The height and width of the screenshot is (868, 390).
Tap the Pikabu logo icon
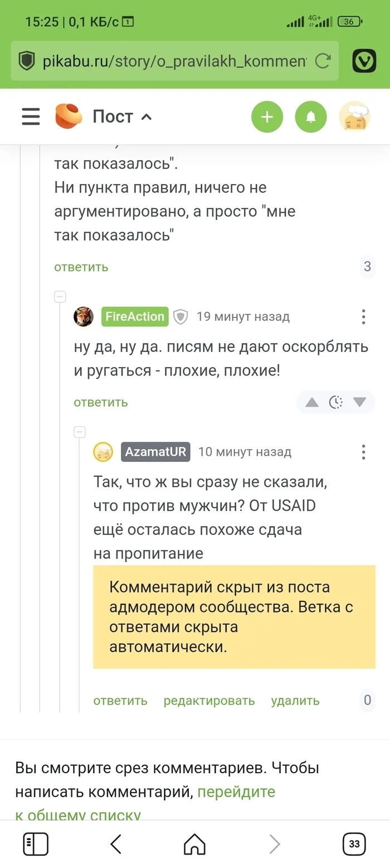pyautogui.click(x=69, y=117)
